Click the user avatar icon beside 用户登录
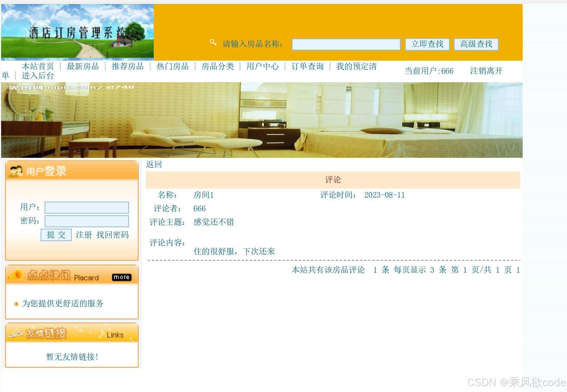The height and width of the screenshot is (392, 567). [x=16, y=171]
